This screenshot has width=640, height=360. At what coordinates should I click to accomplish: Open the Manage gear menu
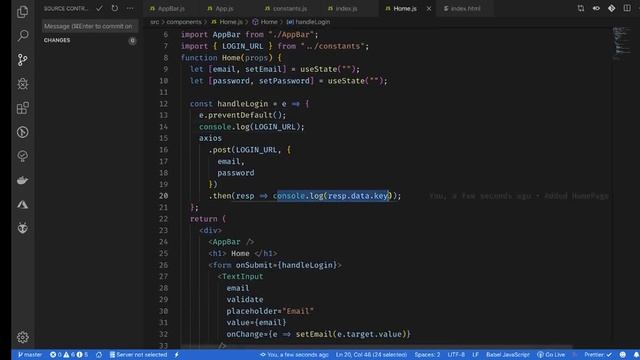[x=22, y=337]
